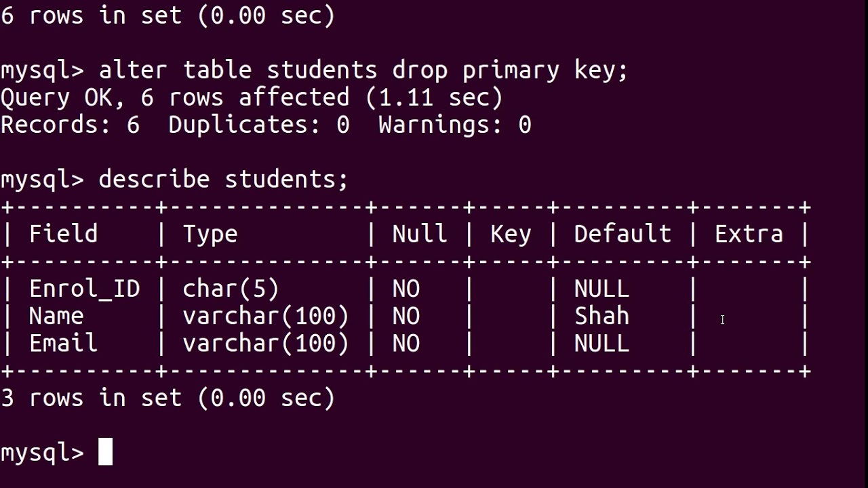
Task: Click the Shah default value
Action: point(601,316)
